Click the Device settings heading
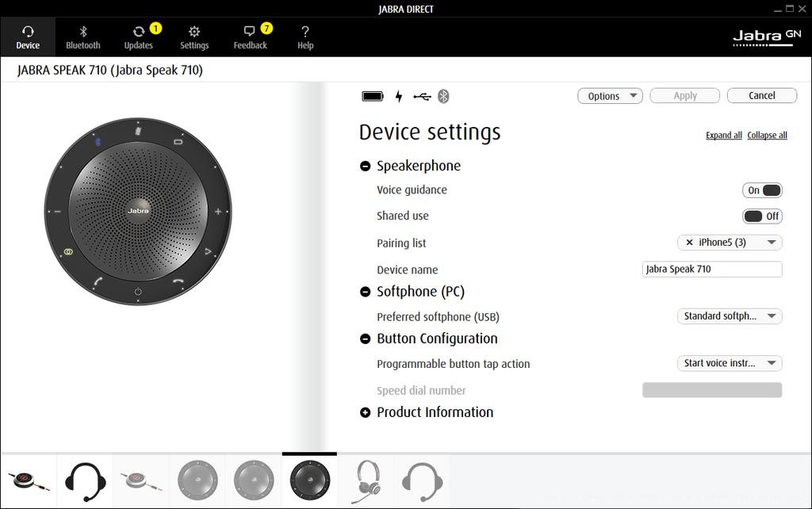Image resolution: width=812 pixels, height=509 pixels. tap(430, 132)
